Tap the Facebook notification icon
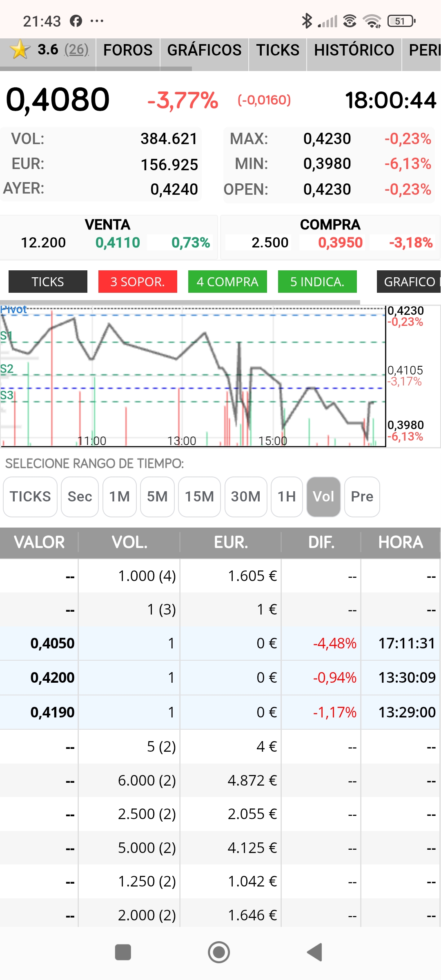 (76, 21)
